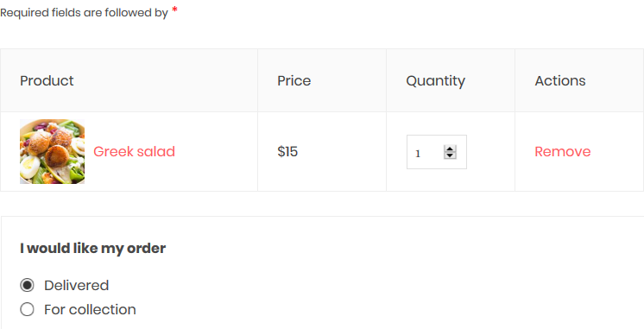Click the Quantity column header
The image size is (644, 329).
435,81
